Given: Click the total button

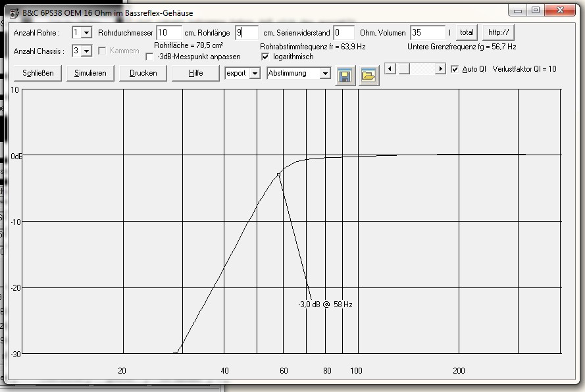Looking at the screenshot, I should click(x=467, y=32).
